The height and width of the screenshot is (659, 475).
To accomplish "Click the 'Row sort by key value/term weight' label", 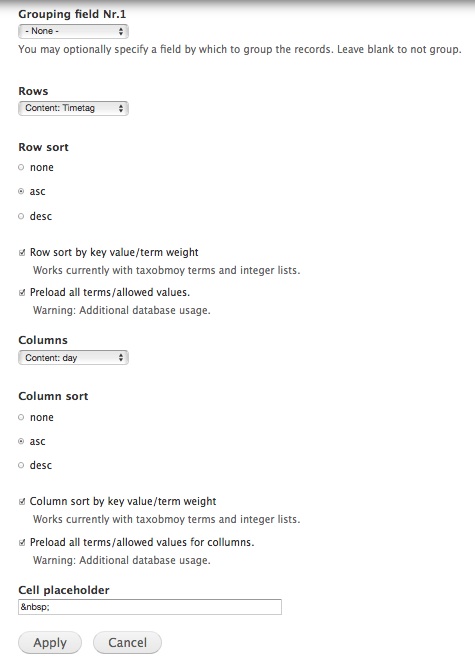I will (114, 252).
